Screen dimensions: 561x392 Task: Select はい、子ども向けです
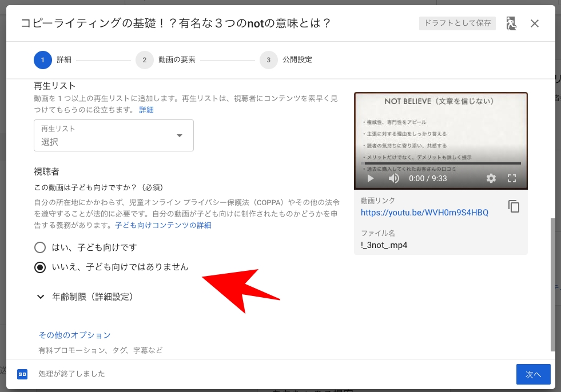pos(40,247)
